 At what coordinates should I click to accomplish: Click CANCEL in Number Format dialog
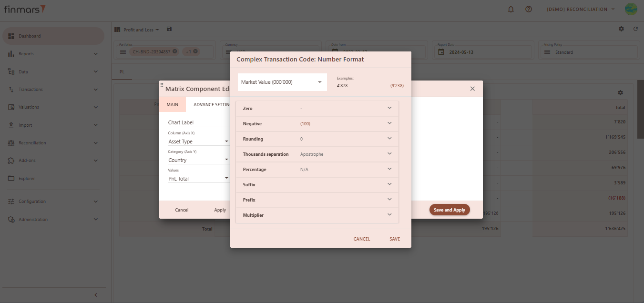[361, 239]
